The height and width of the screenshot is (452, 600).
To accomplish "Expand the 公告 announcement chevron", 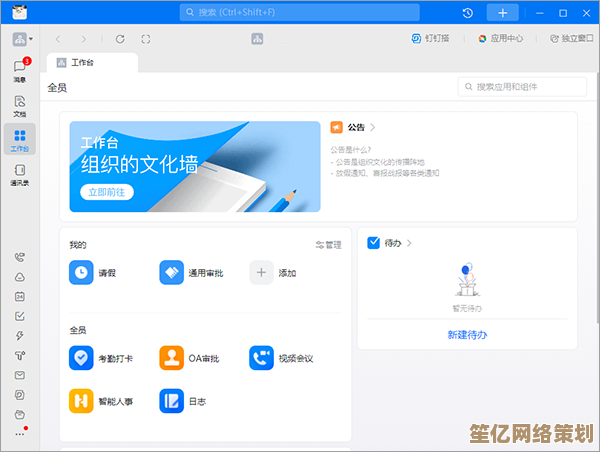I will click(x=373, y=128).
